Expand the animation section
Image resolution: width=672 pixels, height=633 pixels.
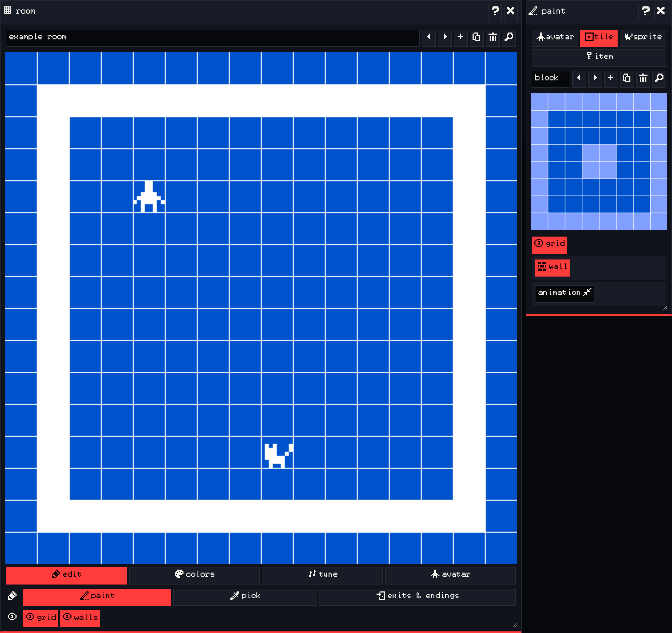coord(564,293)
